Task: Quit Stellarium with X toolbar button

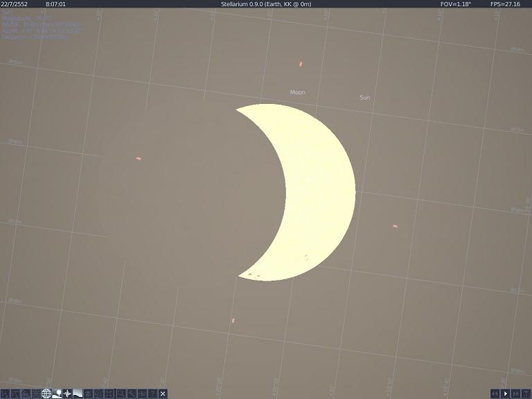Action: (163, 393)
